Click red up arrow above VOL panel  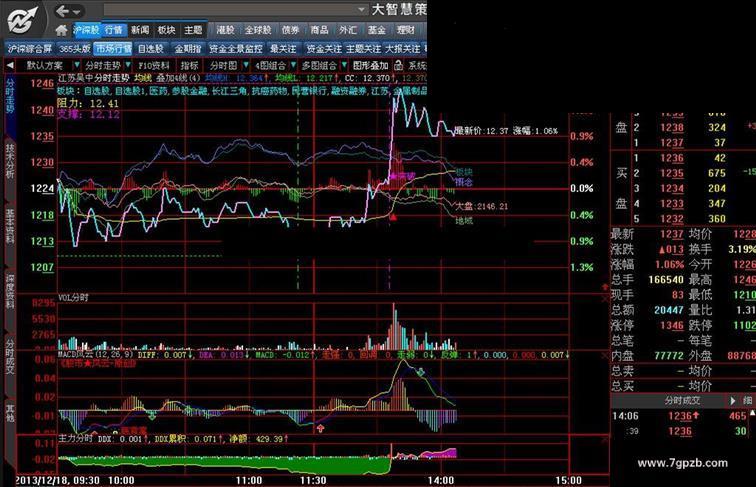(x=605, y=287)
